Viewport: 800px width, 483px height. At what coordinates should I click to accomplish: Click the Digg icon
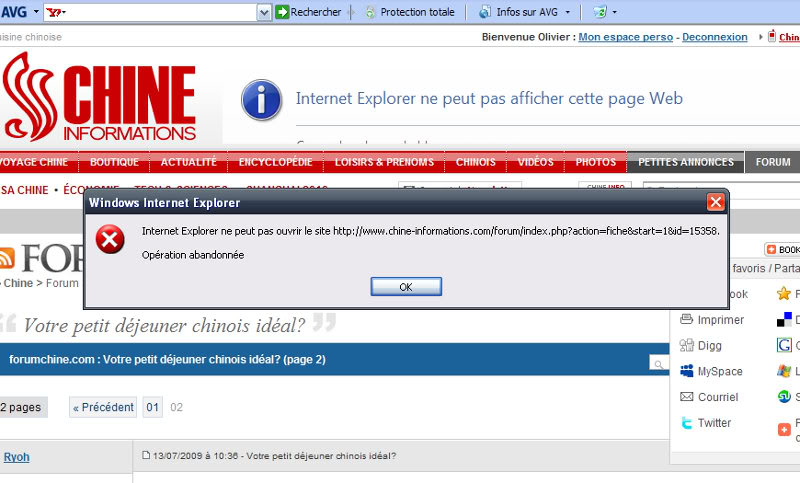pyautogui.click(x=687, y=345)
